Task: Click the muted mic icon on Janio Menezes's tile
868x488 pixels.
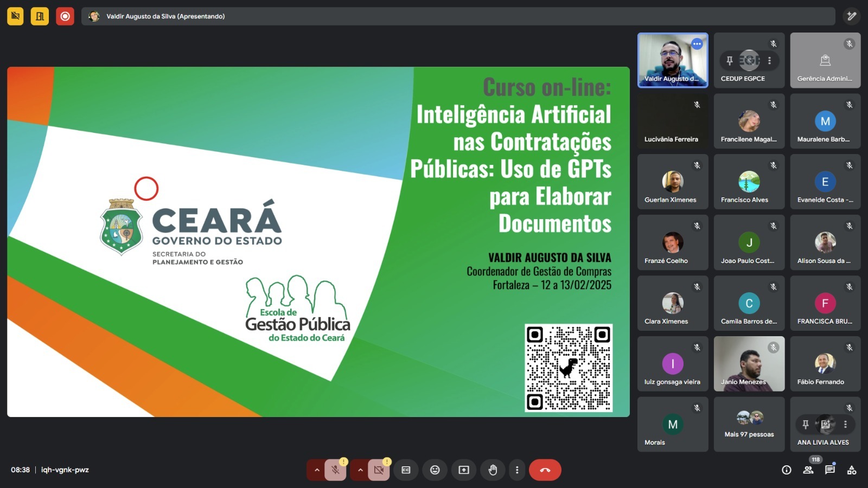Action: [774, 348]
